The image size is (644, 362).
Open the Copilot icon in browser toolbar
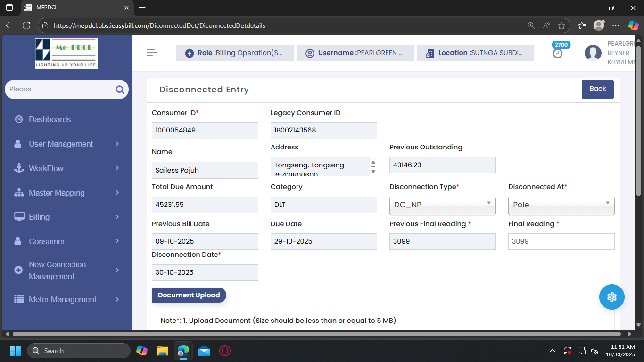point(633,25)
